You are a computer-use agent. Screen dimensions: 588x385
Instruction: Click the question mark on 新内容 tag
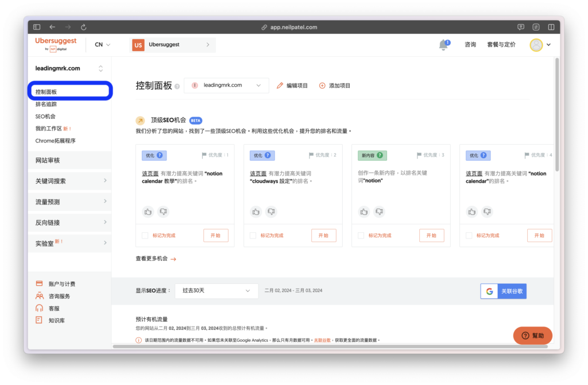380,155
